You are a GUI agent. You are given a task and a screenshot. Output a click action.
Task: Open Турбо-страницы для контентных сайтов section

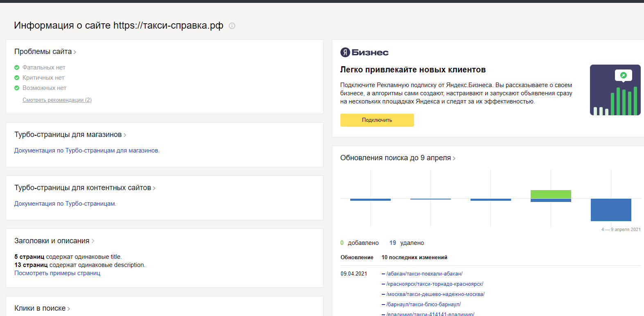tap(85, 188)
